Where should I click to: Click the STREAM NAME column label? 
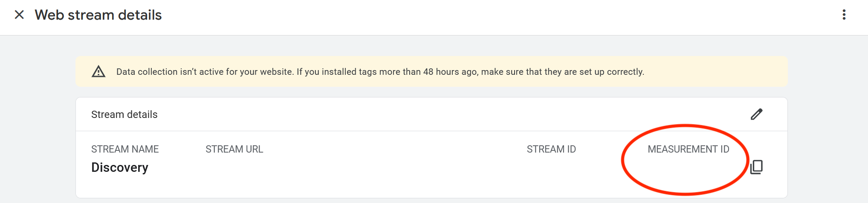coord(125,149)
